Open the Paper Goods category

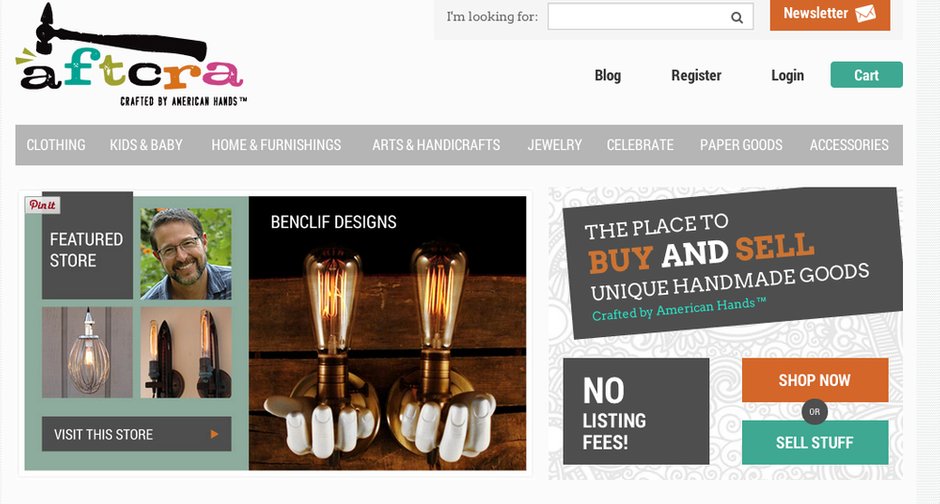[741, 145]
